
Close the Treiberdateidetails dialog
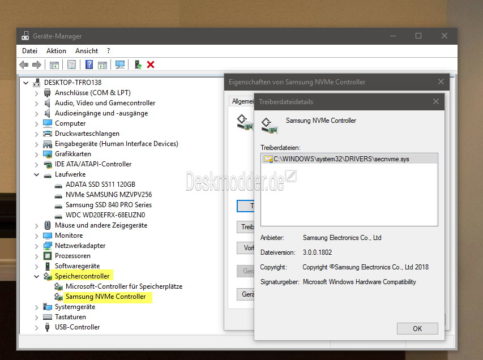(436, 101)
